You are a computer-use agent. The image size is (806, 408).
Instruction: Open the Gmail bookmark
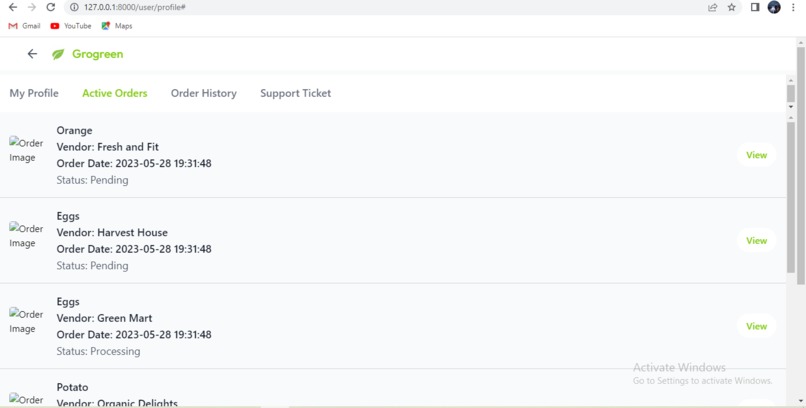[x=25, y=26]
